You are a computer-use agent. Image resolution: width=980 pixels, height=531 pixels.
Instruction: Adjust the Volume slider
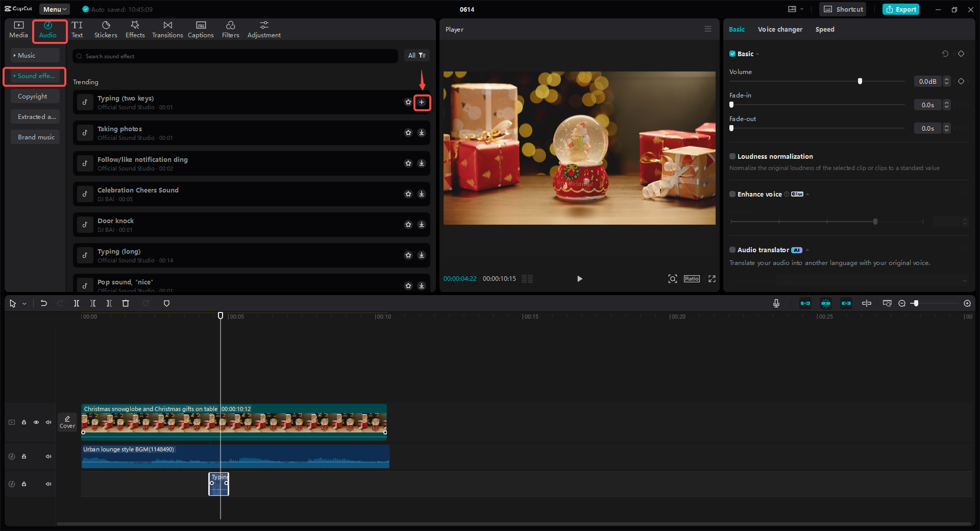click(x=860, y=81)
